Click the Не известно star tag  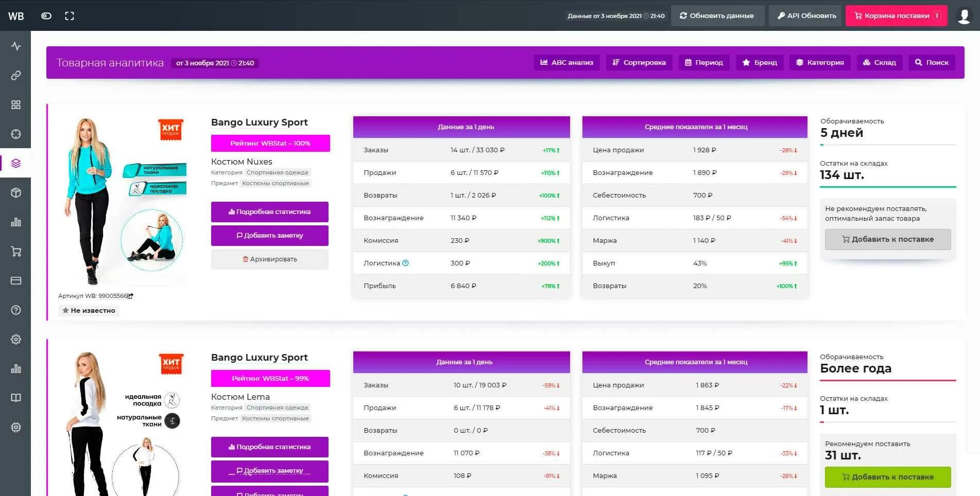(89, 311)
